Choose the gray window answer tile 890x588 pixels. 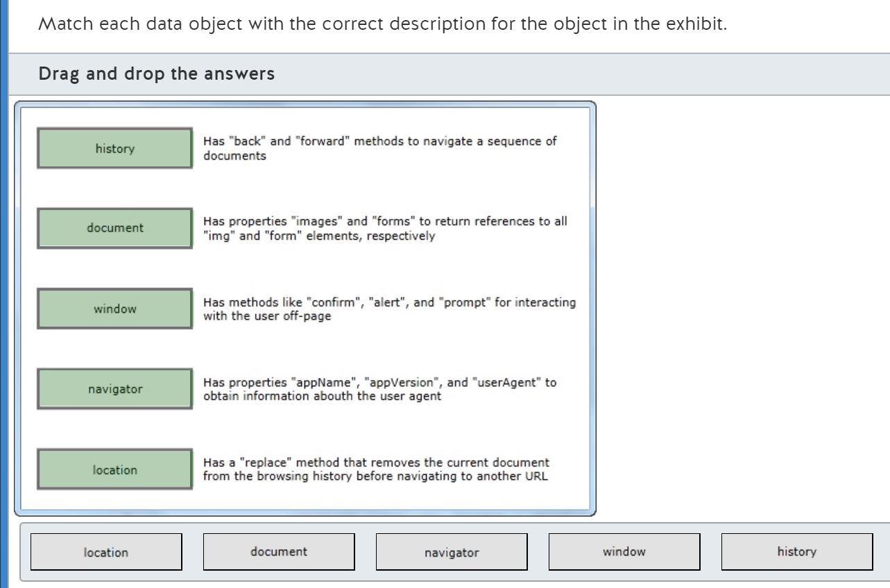coord(624,552)
